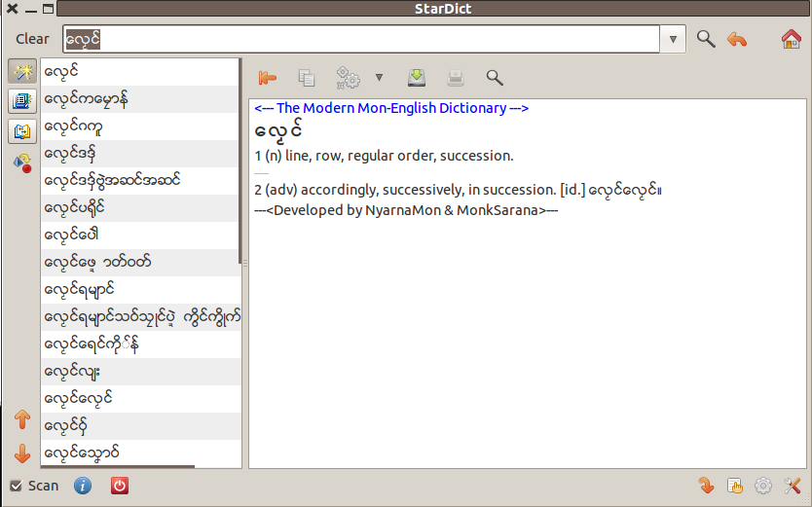Click the Home icon at top right
The width and height of the screenshot is (812, 507).
[x=791, y=39]
